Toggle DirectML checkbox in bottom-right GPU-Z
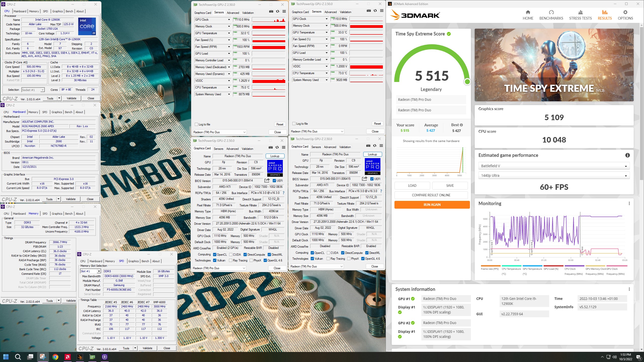Image resolution: width=644 pixels, height=362 pixels. (x=367, y=253)
